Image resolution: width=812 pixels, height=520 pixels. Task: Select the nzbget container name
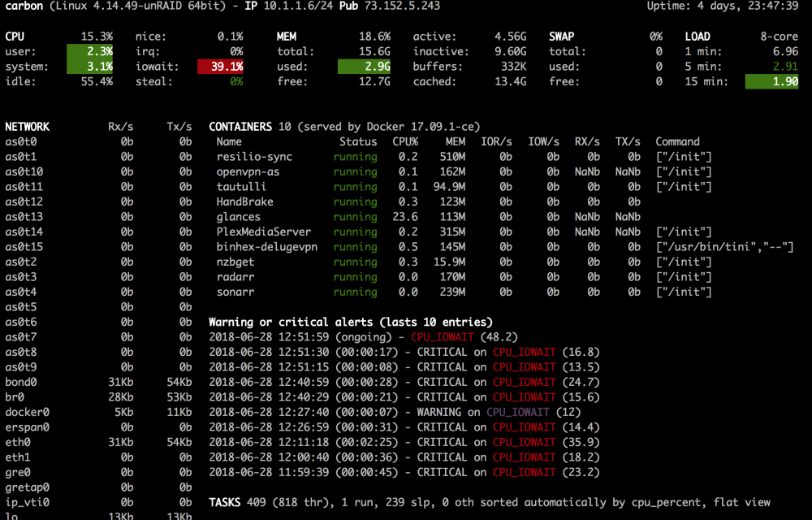[235, 262]
